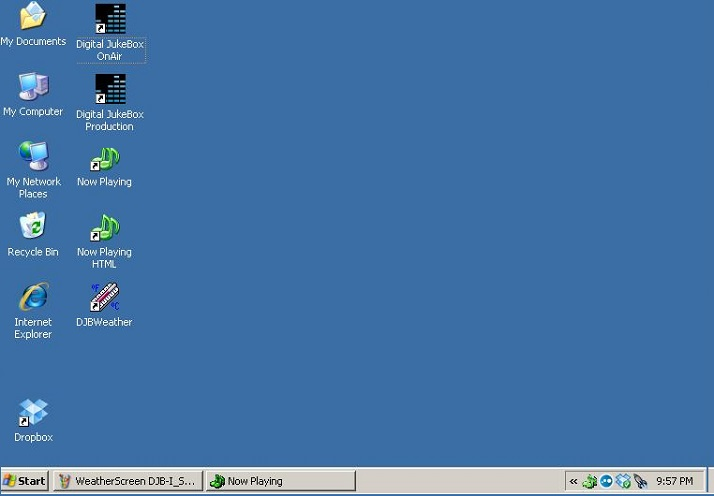Click the My Computer desktop icon
This screenshot has height=496, width=714.
click(33, 88)
